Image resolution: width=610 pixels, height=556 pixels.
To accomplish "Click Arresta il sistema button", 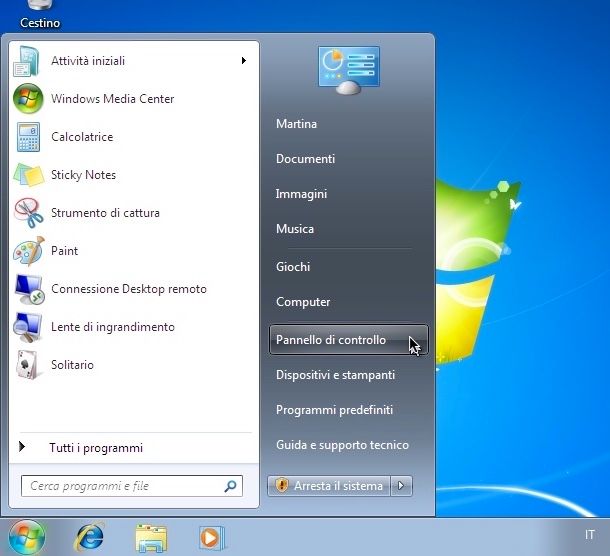I will tap(329, 486).
